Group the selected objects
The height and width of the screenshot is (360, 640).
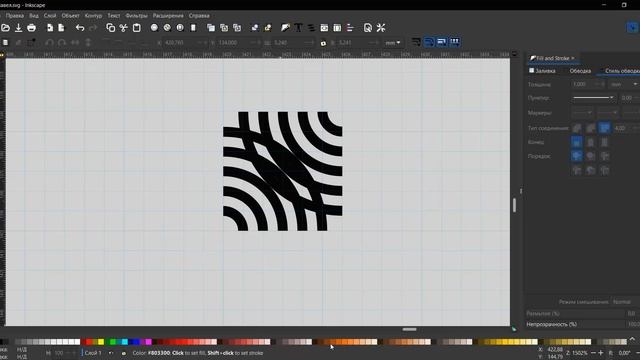point(255,28)
